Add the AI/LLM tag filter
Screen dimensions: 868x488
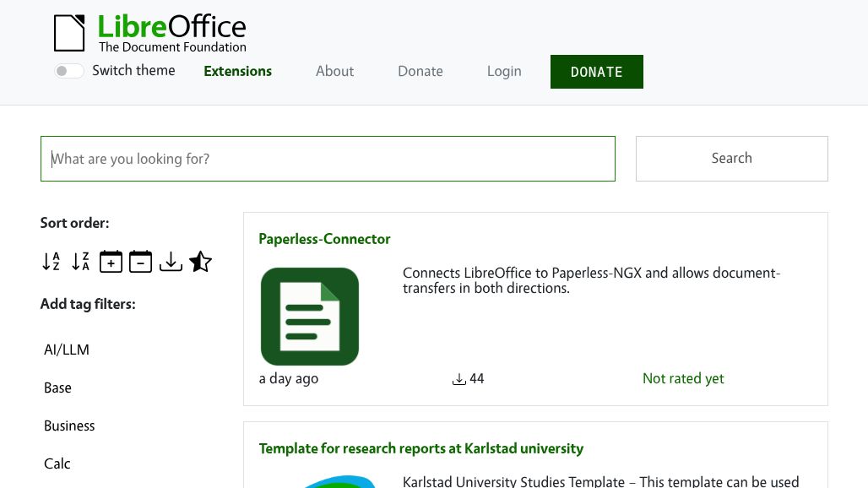point(67,350)
